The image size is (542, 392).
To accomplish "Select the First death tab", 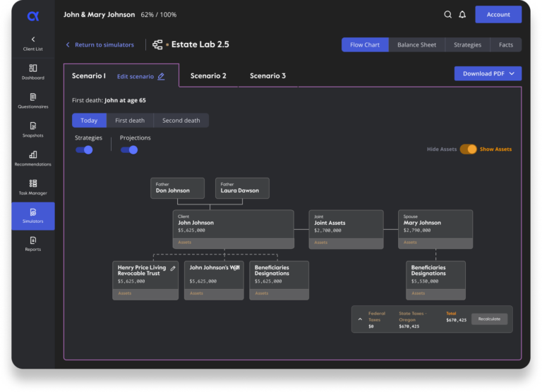I will pos(130,121).
